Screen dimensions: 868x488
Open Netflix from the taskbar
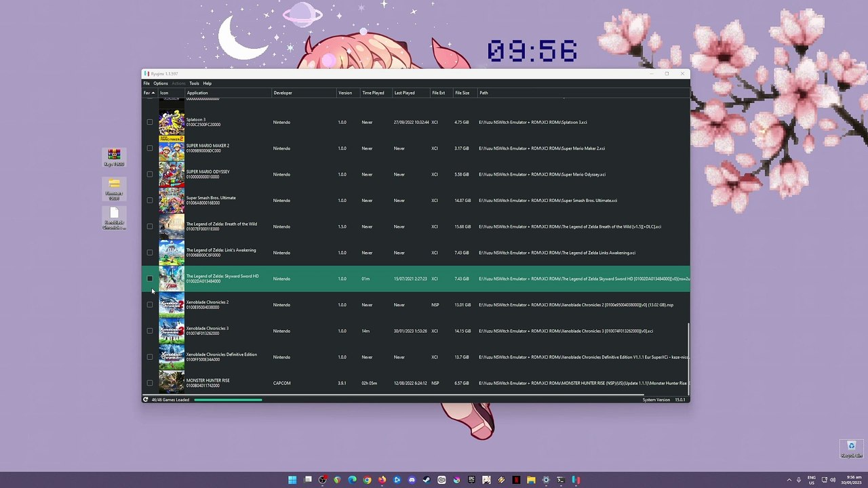[516, 480]
